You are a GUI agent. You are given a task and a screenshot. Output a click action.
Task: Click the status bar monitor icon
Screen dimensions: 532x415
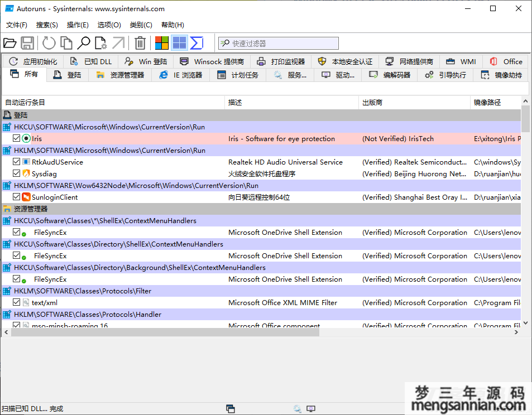pyautogui.click(x=311, y=409)
